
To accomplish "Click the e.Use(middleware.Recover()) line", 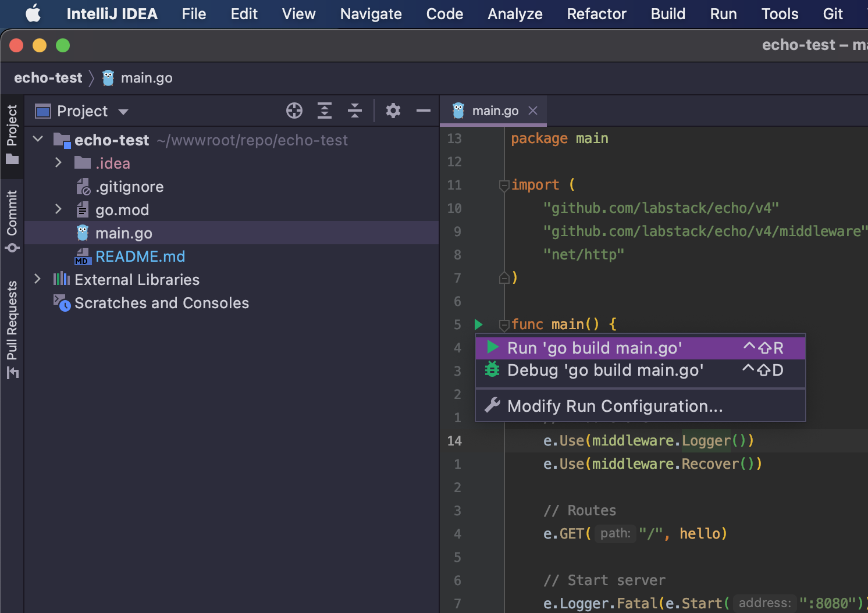I will pos(653,464).
